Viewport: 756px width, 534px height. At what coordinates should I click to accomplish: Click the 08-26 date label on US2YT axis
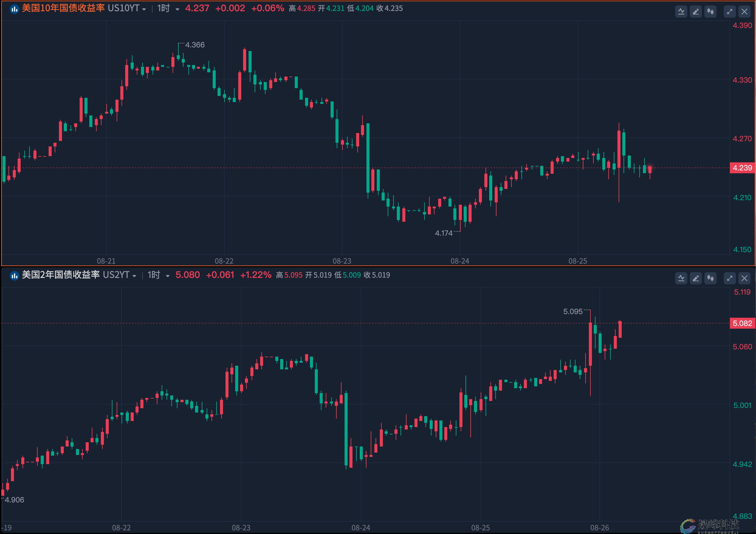(x=599, y=528)
